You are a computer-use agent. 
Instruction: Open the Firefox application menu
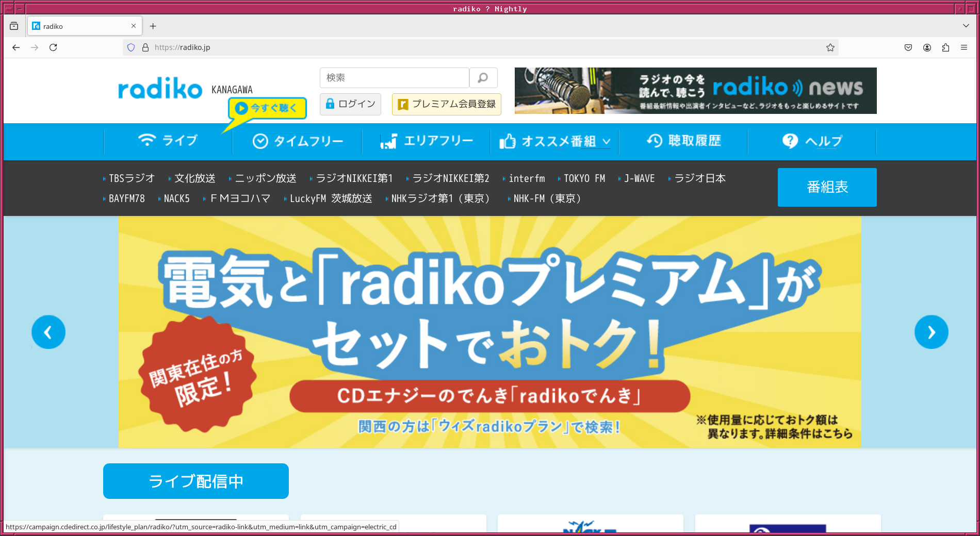point(964,47)
